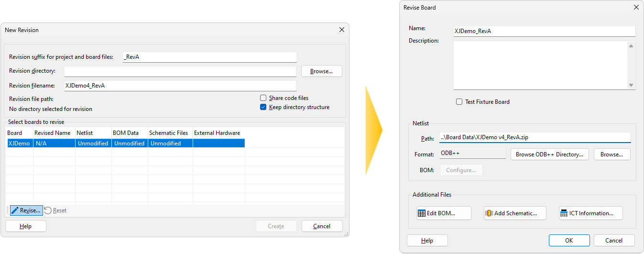Image resolution: width=644 pixels, height=254 pixels.
Task: Close the New Revision dialog
Action: (341, 30)
